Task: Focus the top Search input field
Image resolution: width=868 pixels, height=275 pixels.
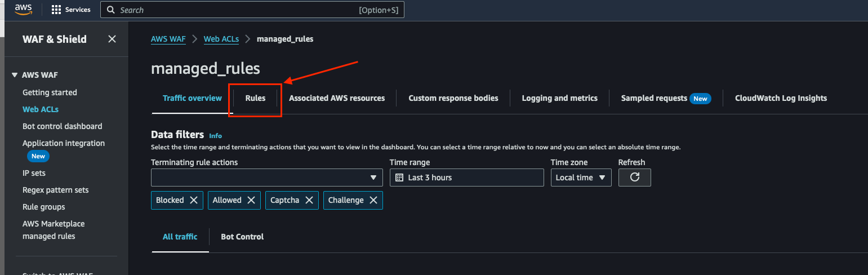Action: tap(252, 10)
